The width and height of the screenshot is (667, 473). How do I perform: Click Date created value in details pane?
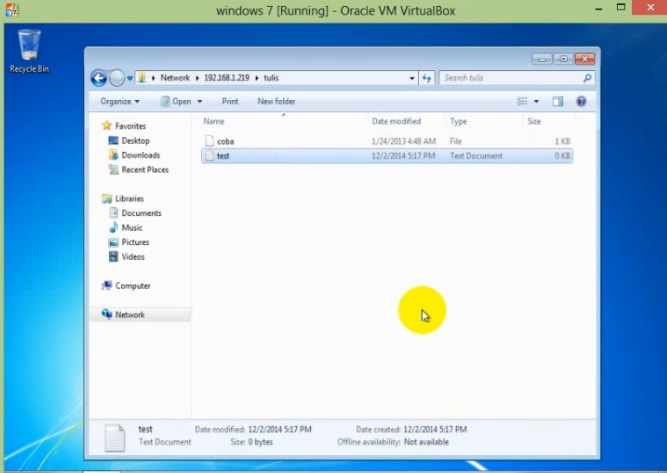(x=435, y=429)
